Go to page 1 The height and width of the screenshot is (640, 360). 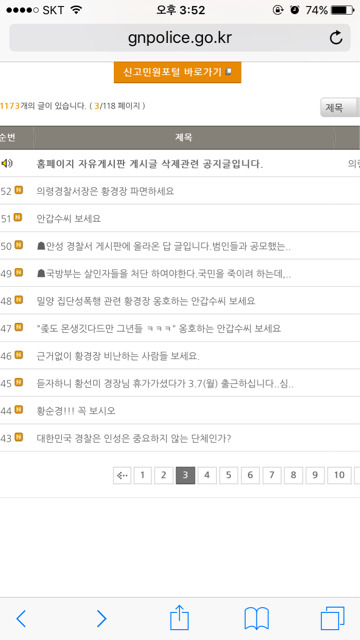point(142,475)
